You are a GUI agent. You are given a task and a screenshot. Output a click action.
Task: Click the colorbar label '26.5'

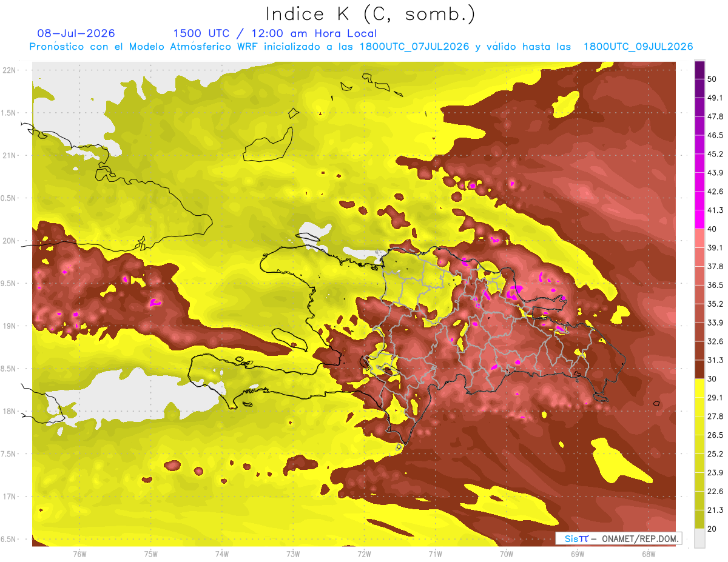point(715,435)
